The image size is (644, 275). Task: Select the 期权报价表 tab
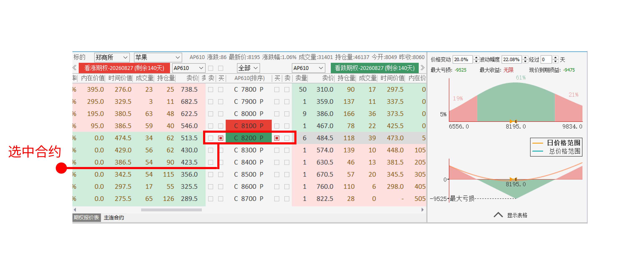86,217
